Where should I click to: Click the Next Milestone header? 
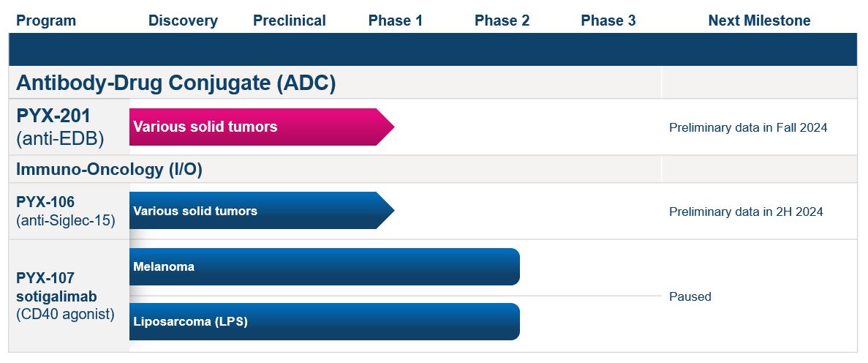click(x=759, y=20)
